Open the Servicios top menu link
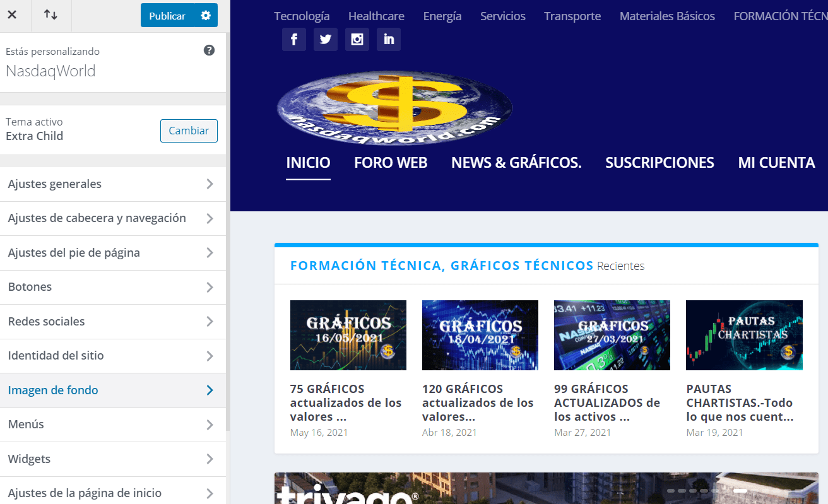828x504 pixels. (503, 16)
